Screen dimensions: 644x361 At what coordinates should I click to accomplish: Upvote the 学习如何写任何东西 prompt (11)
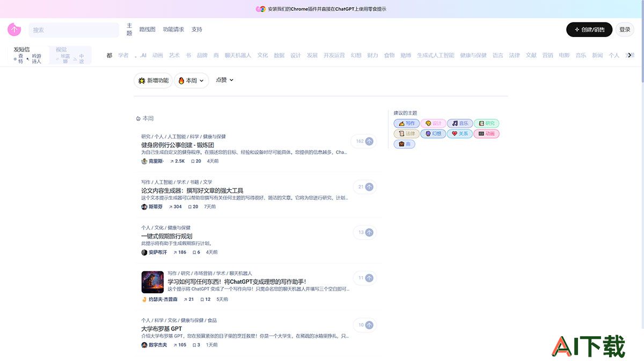pyautogui.click(x=369, y=278)
